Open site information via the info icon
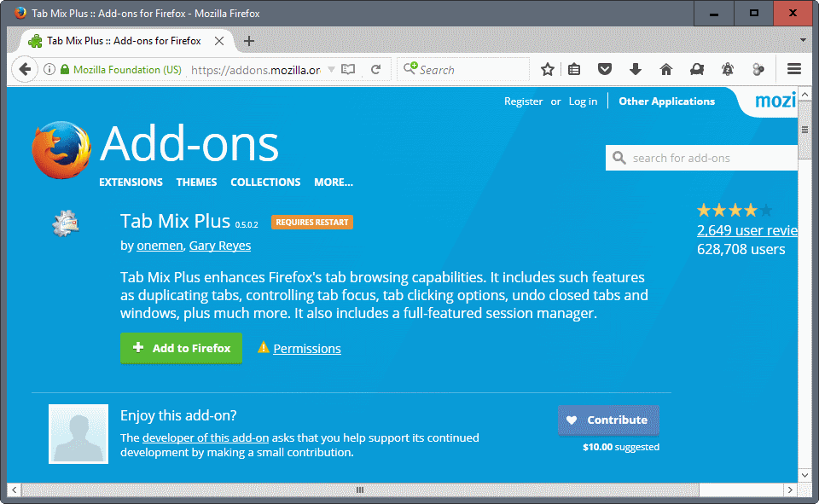Screen dimensions: 819x504 [x=49, y=69]
